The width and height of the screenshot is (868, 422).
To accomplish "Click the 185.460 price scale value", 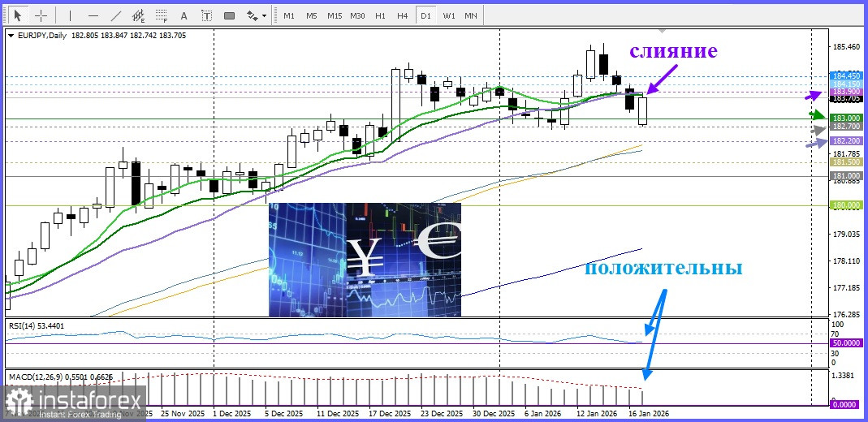I will [846, 48].
